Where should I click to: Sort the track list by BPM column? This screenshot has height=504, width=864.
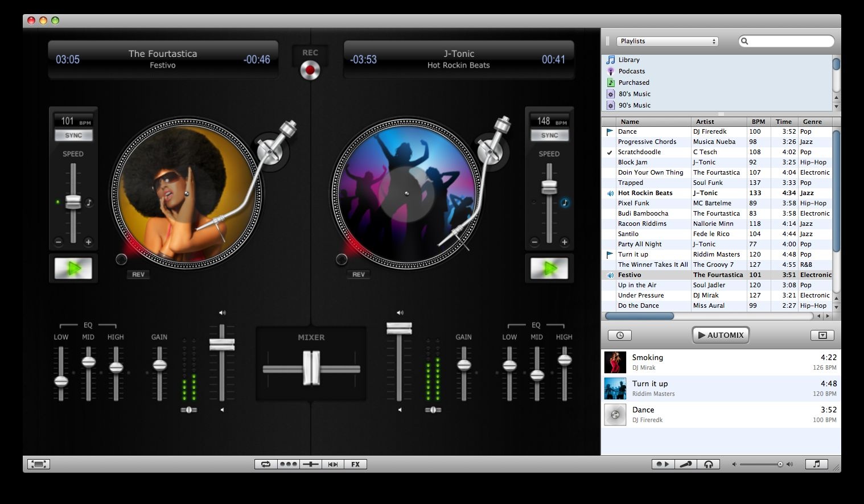(x=758, y=122)
